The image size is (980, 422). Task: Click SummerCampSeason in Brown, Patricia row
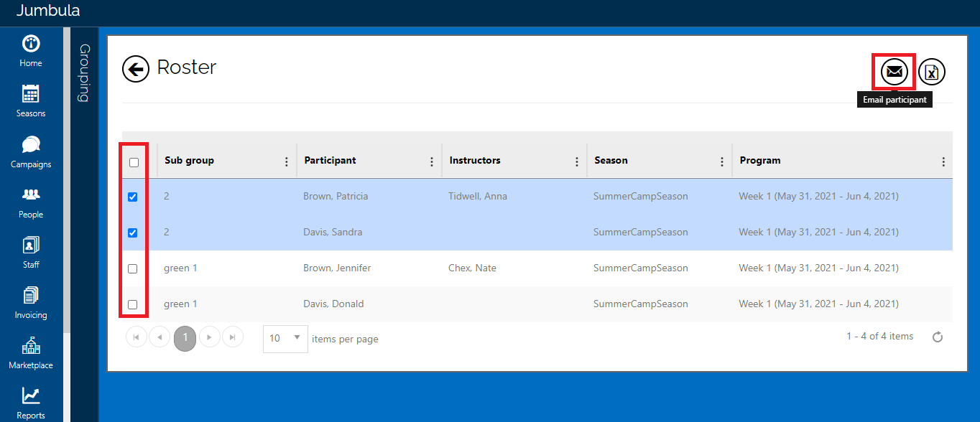tap(641, 196)
